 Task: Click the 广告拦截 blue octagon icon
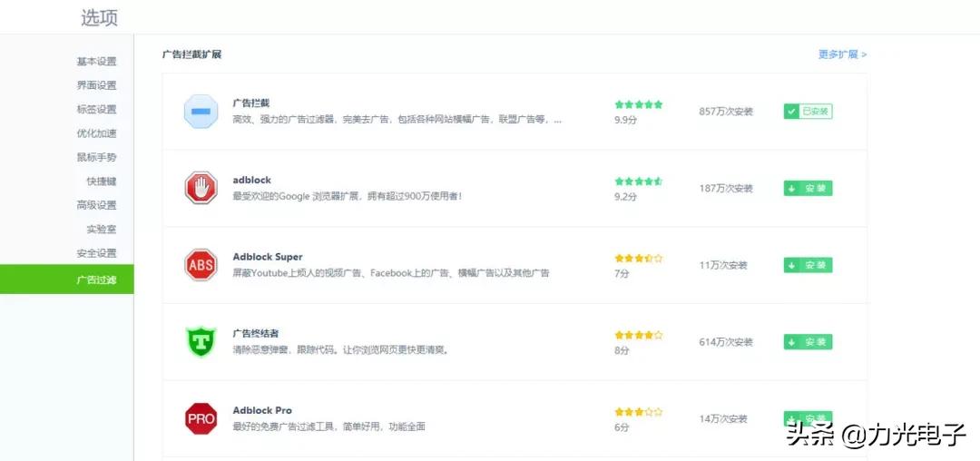click(x=201, y=112)
